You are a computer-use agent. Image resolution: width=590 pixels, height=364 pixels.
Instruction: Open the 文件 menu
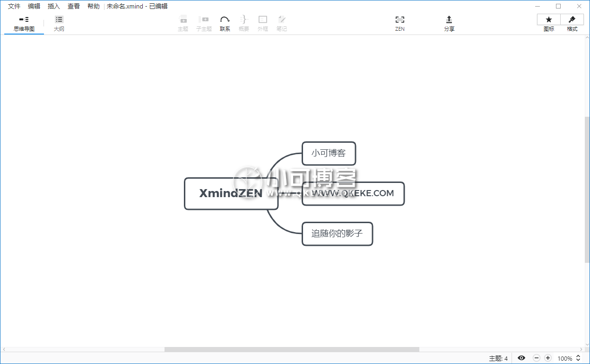pyautogui.click(x=14, y=6)
